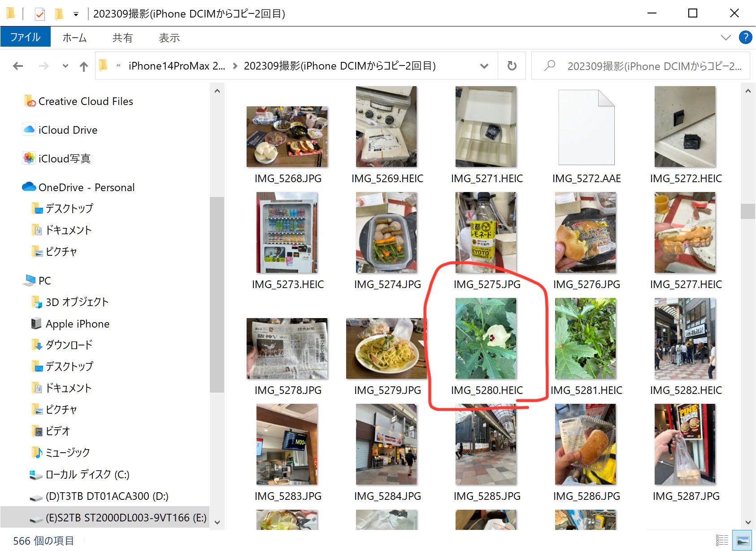Open the ダウンロード folder icon
This screenshot has width=756, height=551.
click(37, 345)
